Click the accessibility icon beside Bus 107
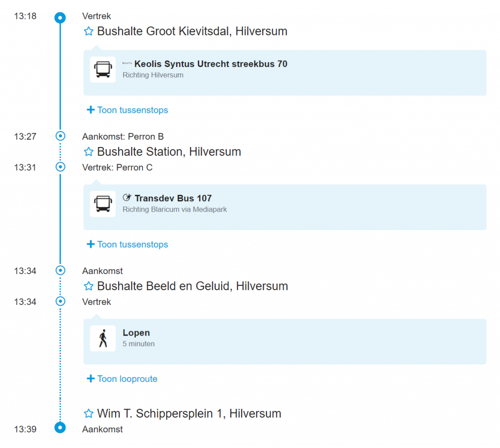 click(127, 198)
